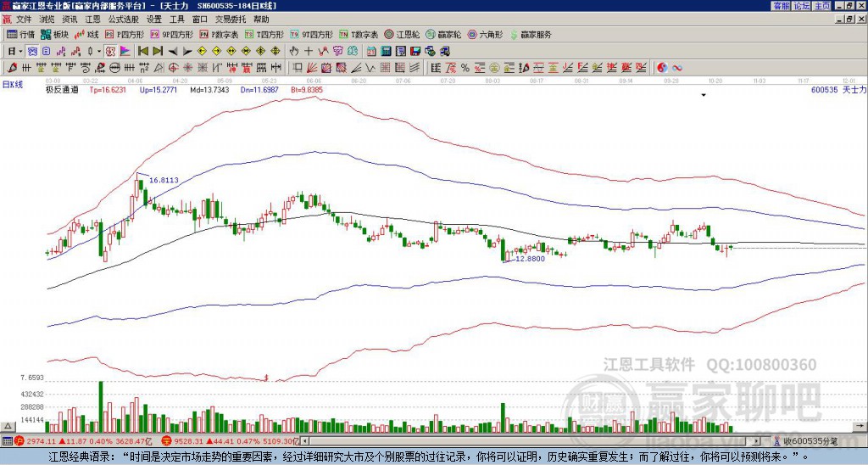The image size is (868, 465).
Task: Open the 工具 menu
Action: point(176,20)
